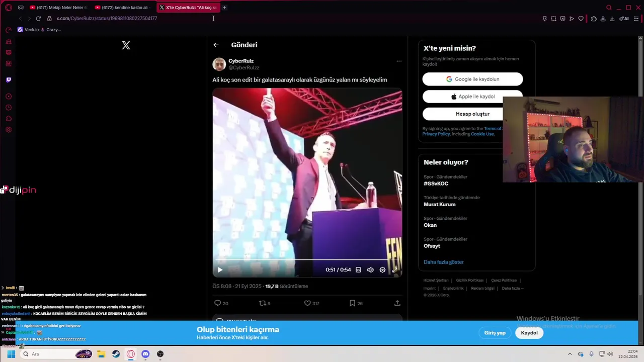Open sidebar Settings gear icon

pyautogui.click(x=9, y=130)
